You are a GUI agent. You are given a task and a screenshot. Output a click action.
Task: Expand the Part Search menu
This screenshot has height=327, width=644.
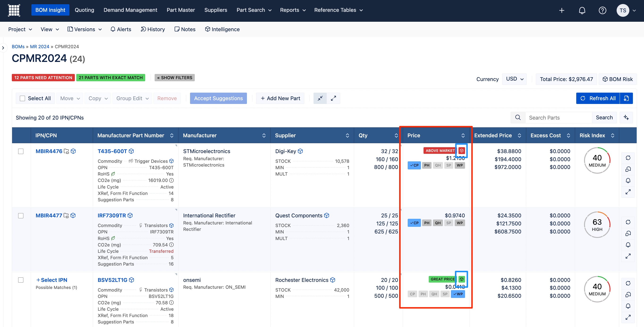click(x=254, y=10)
